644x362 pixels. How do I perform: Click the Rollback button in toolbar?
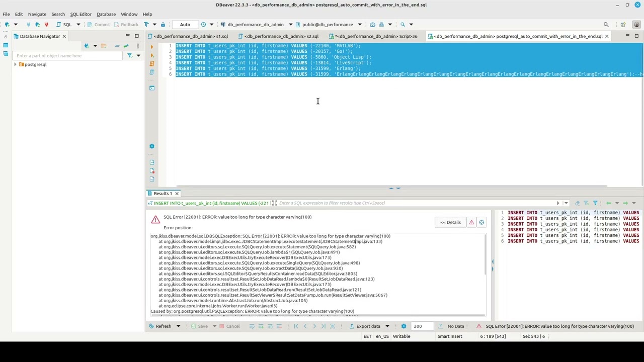(x=126, y=24)
